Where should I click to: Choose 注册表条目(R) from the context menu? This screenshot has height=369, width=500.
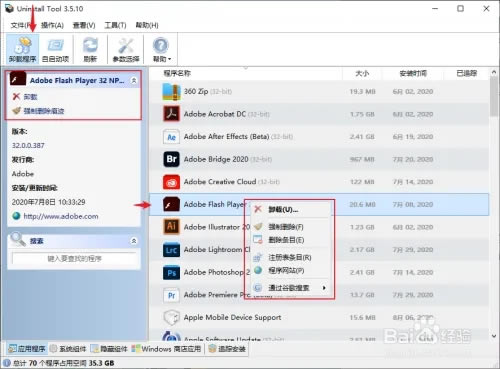289,257
